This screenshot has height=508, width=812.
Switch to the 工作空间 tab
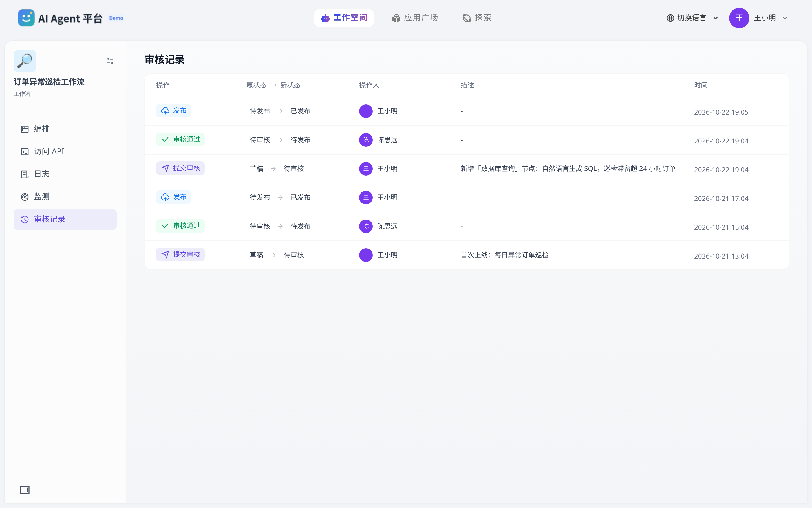[x=344, y=18]
